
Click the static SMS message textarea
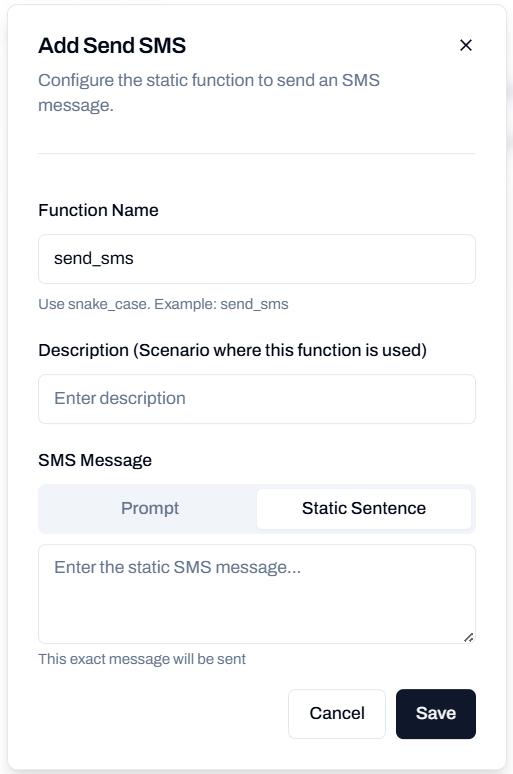click(x=257, y=594)
